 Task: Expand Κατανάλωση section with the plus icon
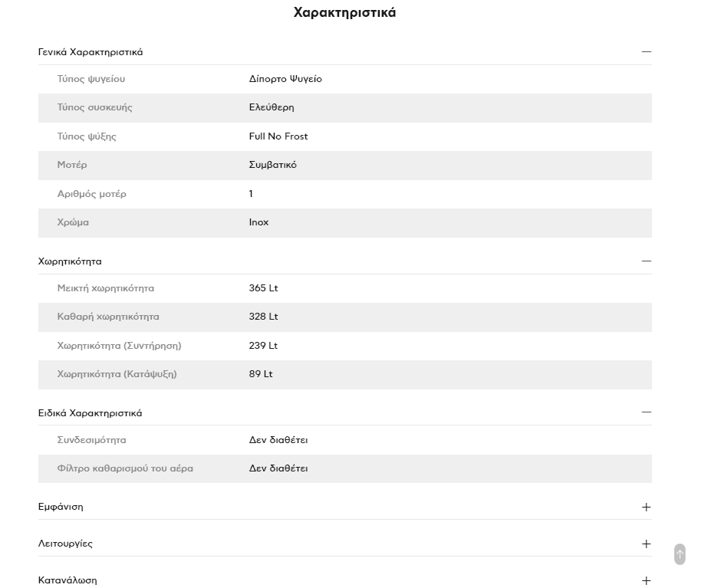pos(646,581)
